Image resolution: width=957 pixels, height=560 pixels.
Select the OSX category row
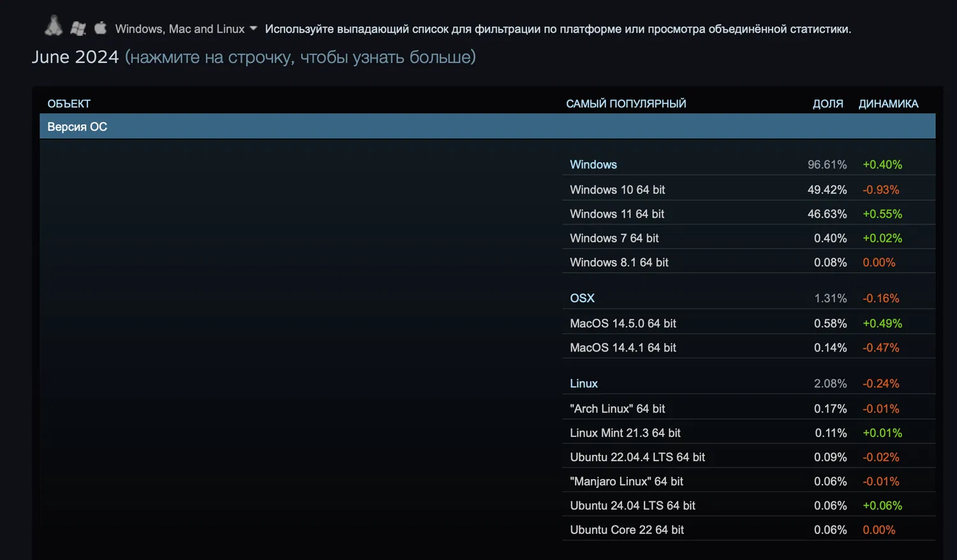point(749,298)
